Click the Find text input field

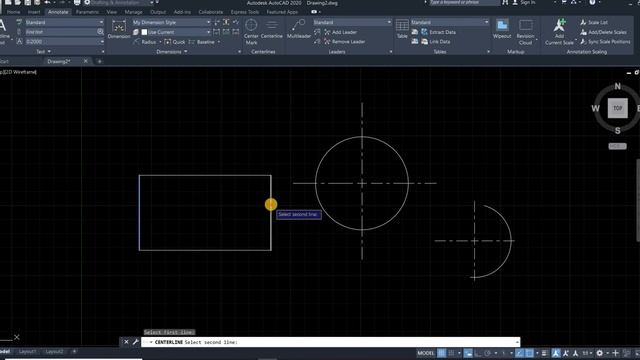(x=60, y=32)
